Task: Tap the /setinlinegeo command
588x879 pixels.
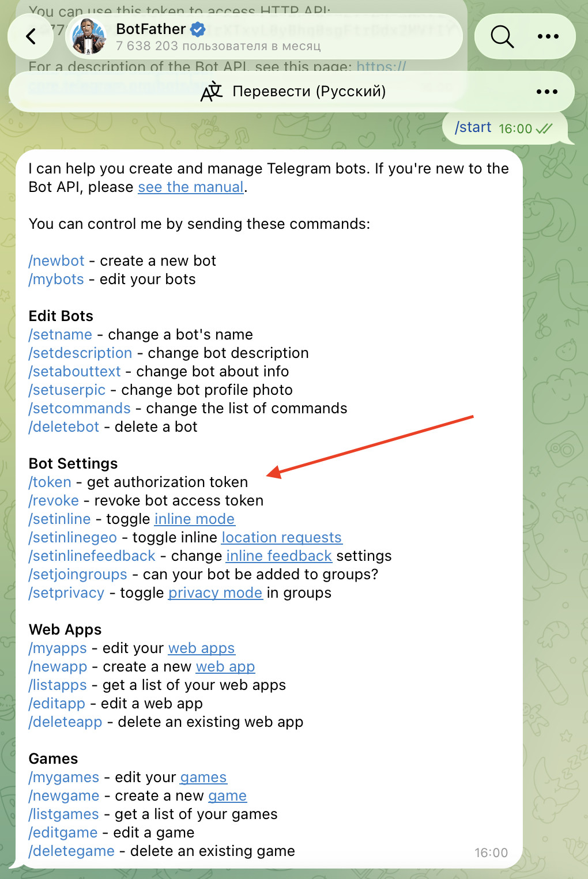Action: tap(73, 537)
